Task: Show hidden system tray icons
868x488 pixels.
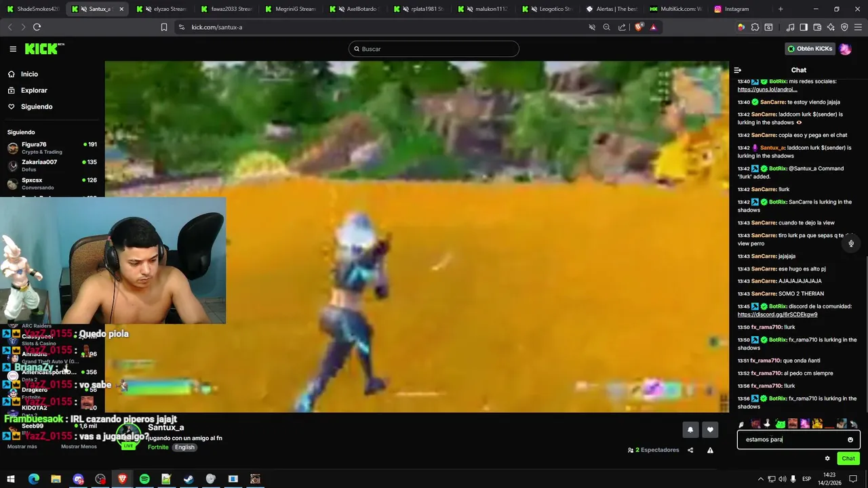Action: pyautogui.click(x=761, y=479)
